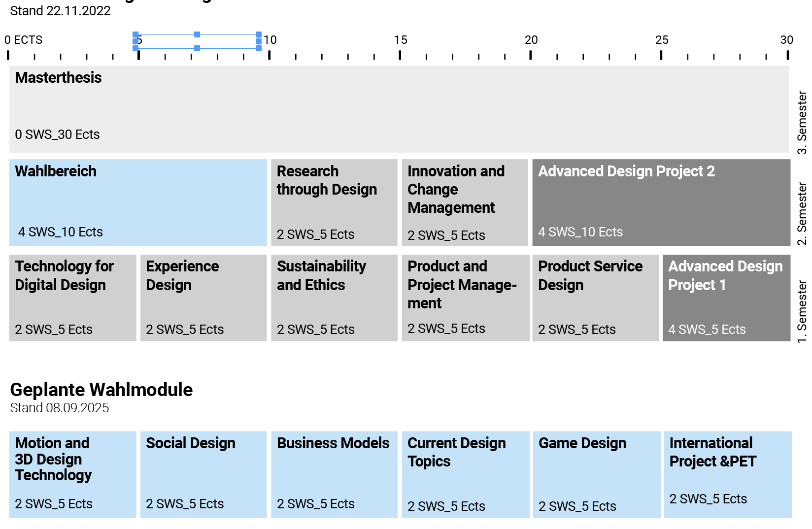This screenshot has height=529, width=812.
Task: Click the Experience Design module block
Action: click(x=203, y=298)
